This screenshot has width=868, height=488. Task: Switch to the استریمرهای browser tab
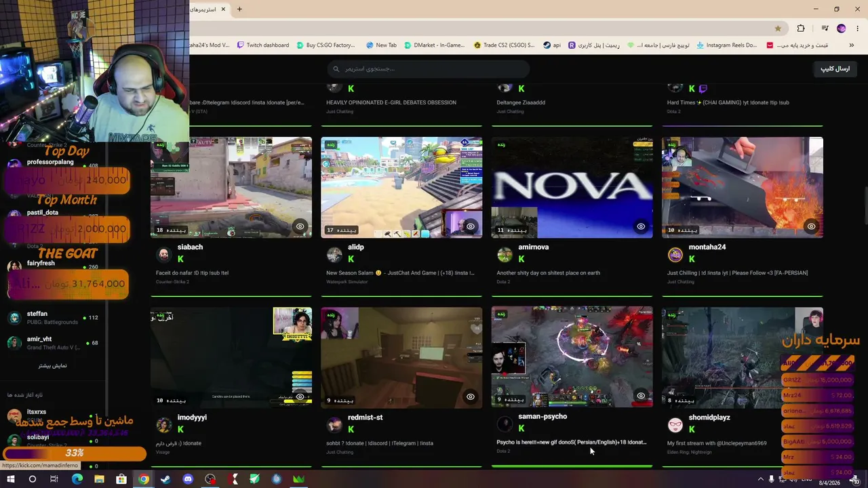tap(208, 9)
